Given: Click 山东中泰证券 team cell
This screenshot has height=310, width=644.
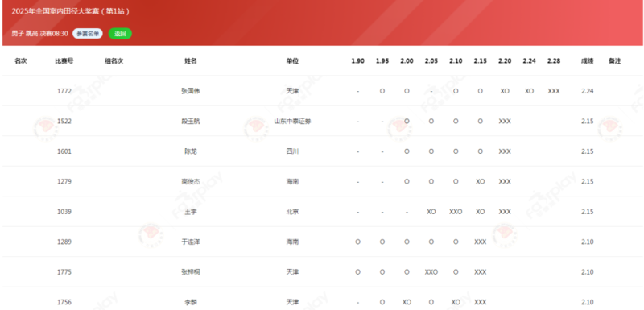Looking at the screenshot, I should [x=292, y=121].
